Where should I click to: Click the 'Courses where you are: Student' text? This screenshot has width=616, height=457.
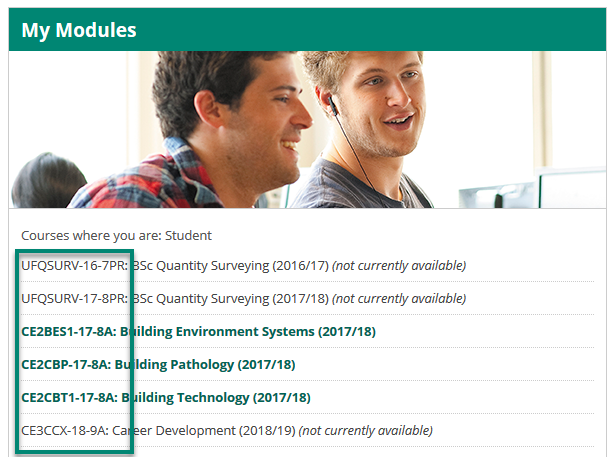click(116, 235)
